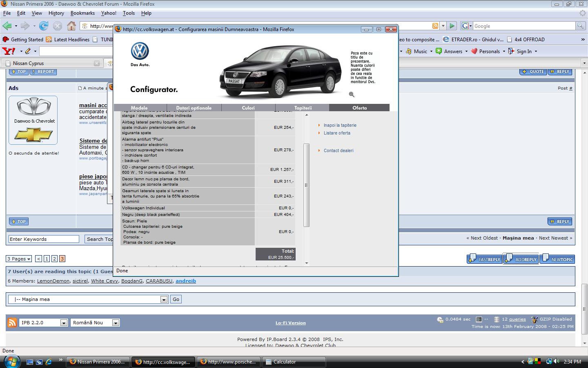The height and width of the screenshot is (368, 588).
Task: Click the Yahoo! toolbar logo
Action: click(9, 51)
